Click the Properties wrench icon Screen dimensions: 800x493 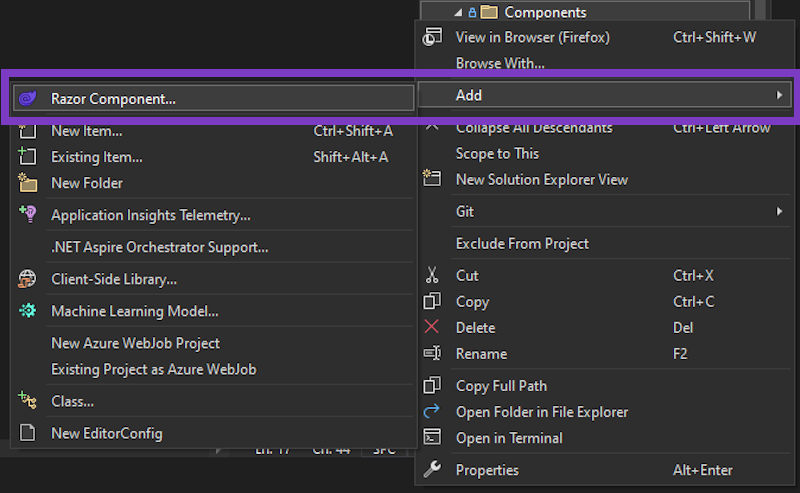point(432,469)
